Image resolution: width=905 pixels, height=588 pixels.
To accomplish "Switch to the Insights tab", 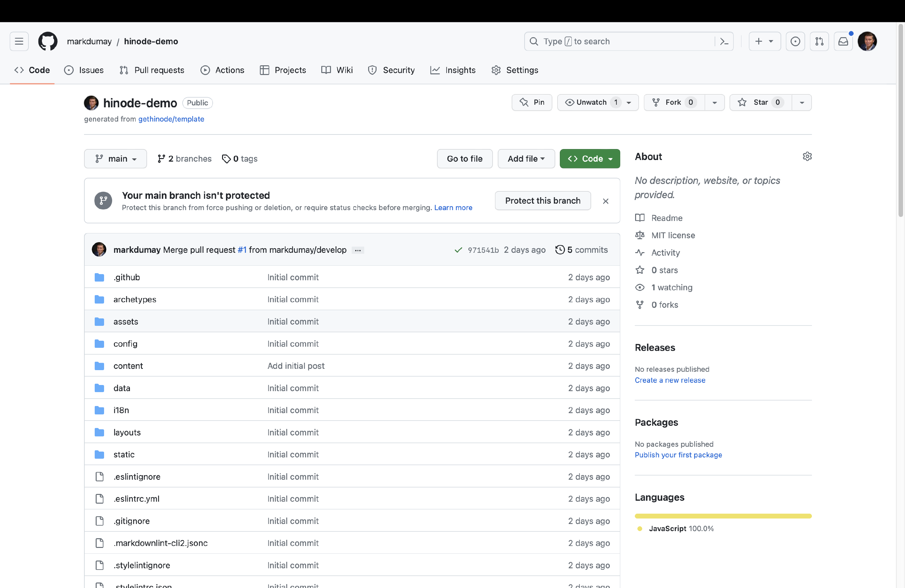I will 453,70.
